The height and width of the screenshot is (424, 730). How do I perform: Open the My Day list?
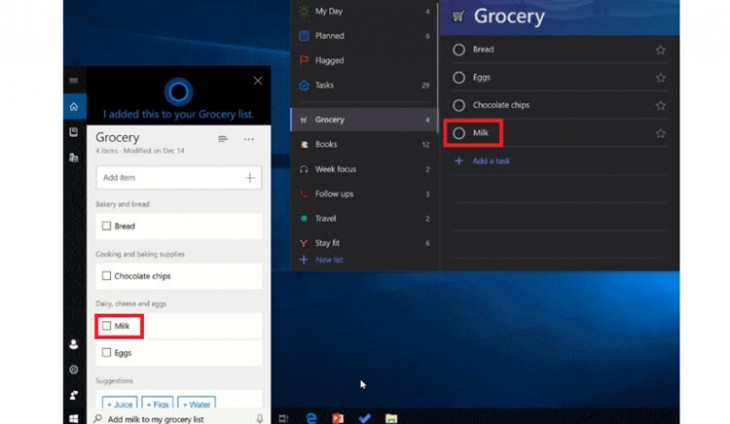364,11
